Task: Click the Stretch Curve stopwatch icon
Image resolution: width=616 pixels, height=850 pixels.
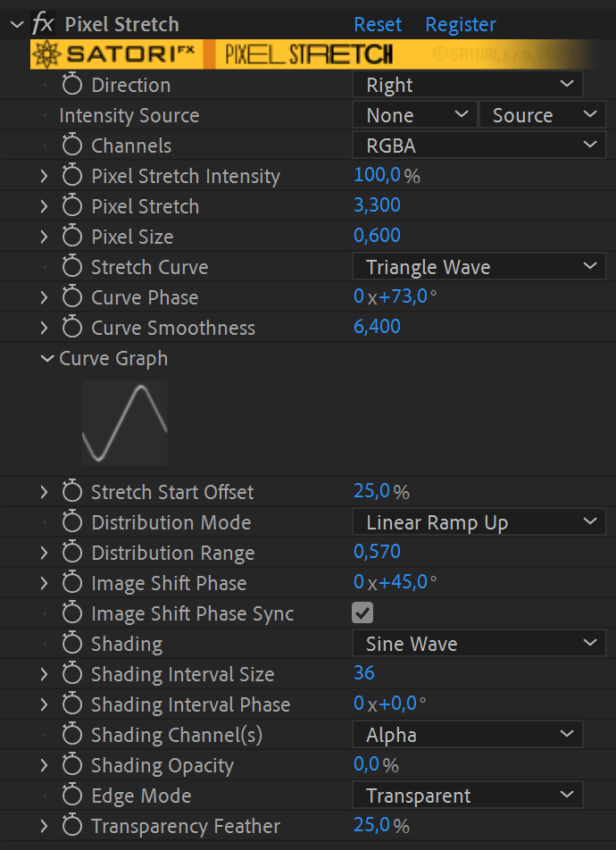Action: [x=72, y=266]
